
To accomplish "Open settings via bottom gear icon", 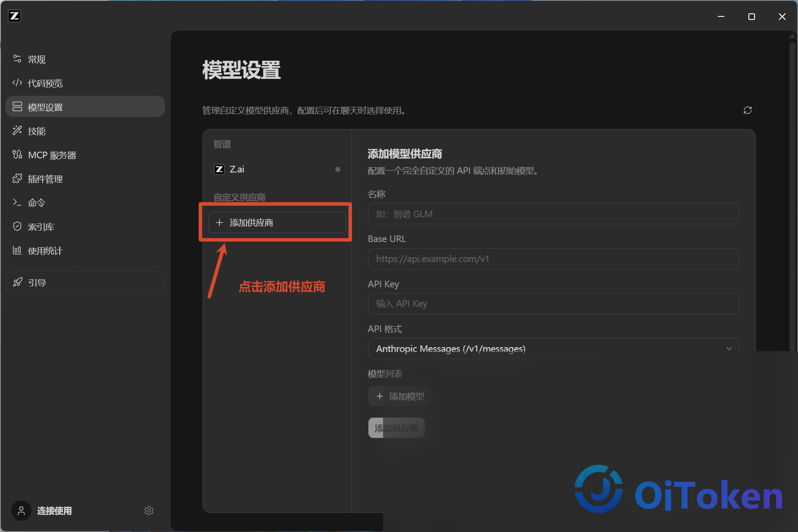I will tap(149, 511).
